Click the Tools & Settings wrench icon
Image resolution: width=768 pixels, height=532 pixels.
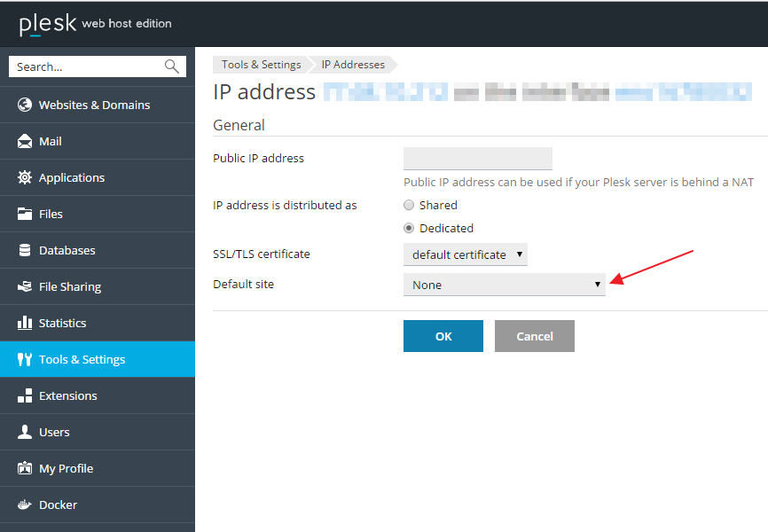[25, 359]
